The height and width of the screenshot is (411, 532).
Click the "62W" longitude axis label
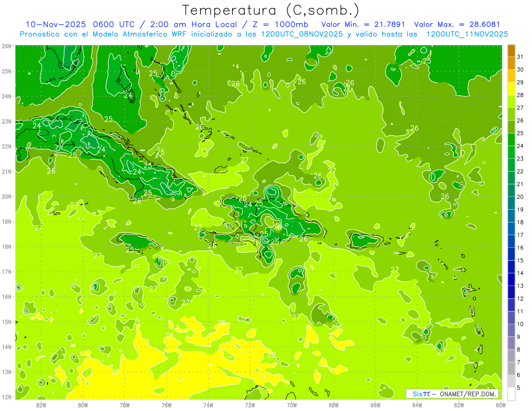pos(459,405)
